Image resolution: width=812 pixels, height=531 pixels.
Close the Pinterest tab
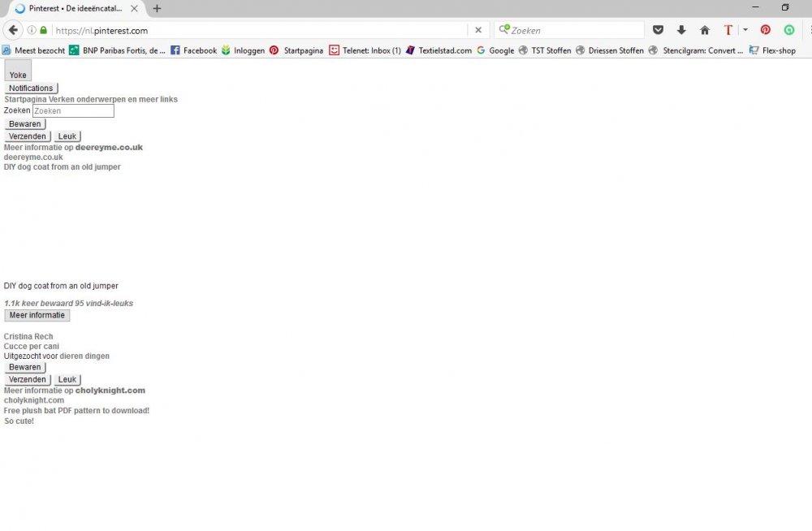pyautogui.click(x=134, y=8)
